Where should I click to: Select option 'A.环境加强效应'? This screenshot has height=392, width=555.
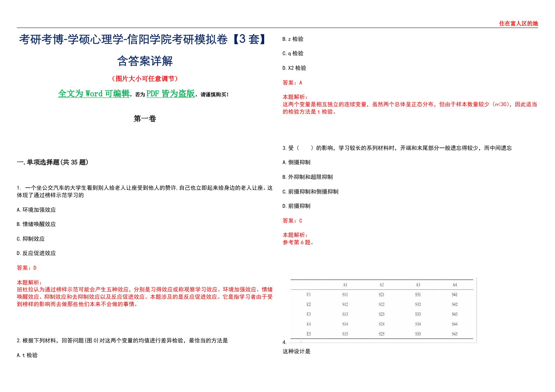[x=36, y=210]
